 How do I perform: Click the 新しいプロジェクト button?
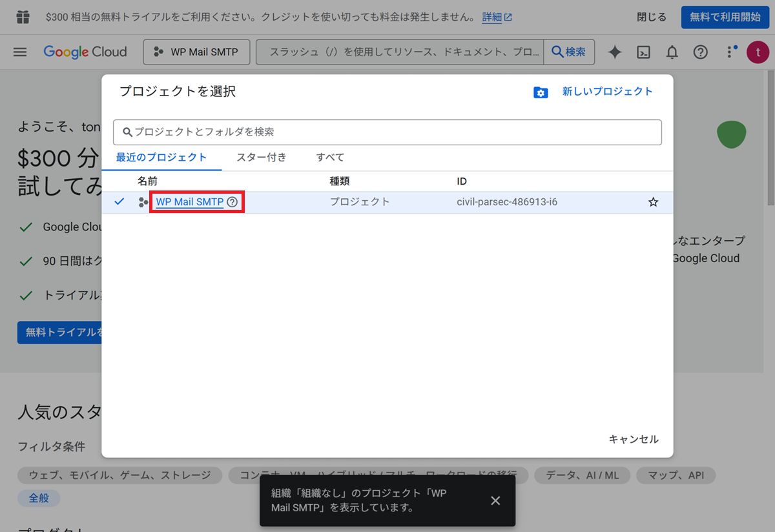[x=594, y=92]
